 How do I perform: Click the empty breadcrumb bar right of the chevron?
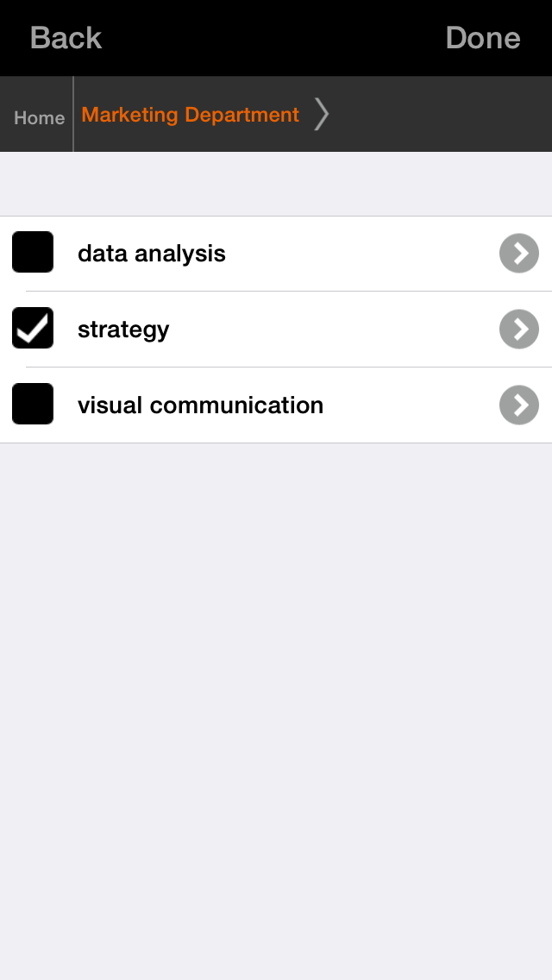[440, 114]
